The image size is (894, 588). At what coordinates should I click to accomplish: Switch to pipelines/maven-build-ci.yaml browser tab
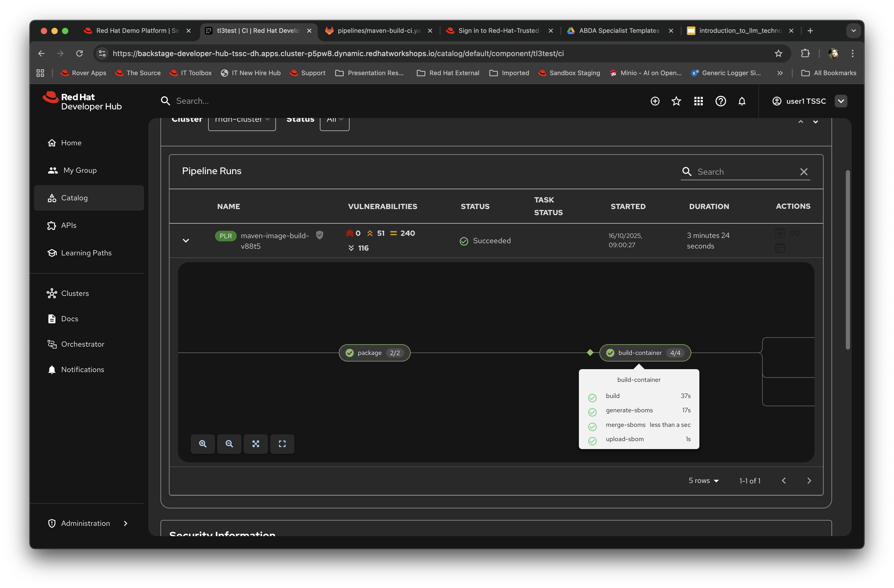coord(378,31)
